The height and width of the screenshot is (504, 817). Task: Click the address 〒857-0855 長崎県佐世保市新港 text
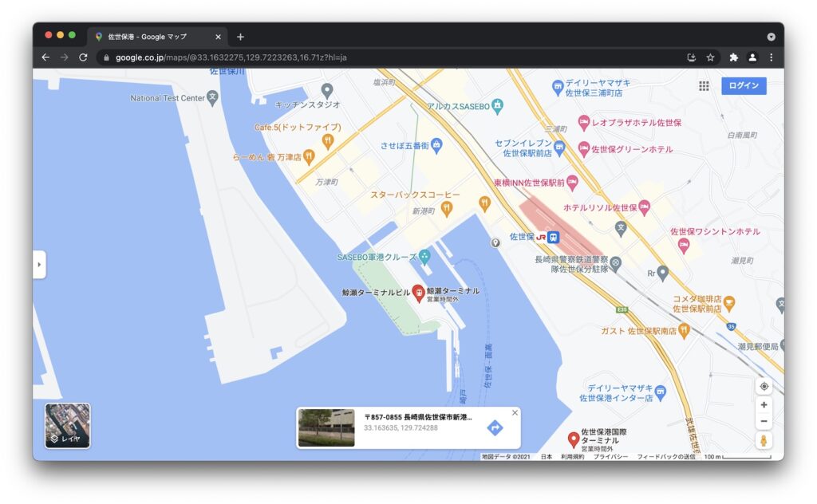(418, 417)
